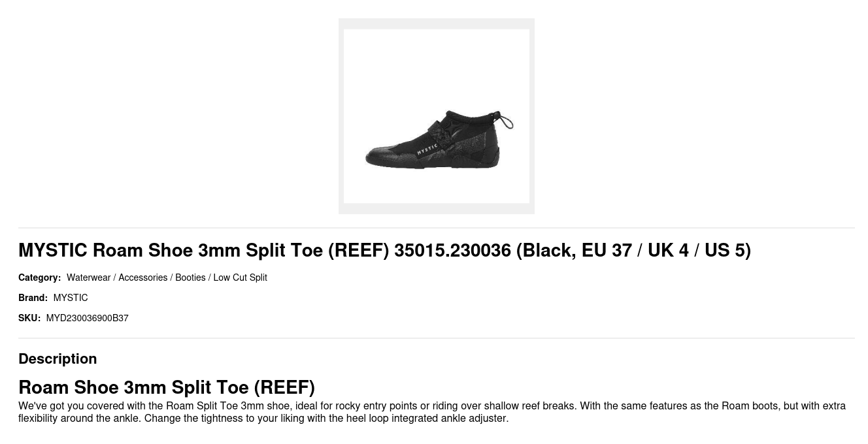Go to the Booties category
The width and height of the screenshot is (868, 444).
point(190,277)
